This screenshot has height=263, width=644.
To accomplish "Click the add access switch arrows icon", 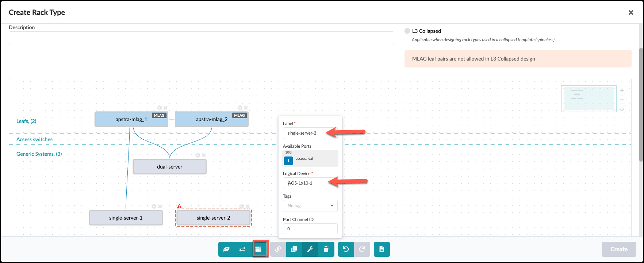I will pyautogui.click(x=242, y=250).
